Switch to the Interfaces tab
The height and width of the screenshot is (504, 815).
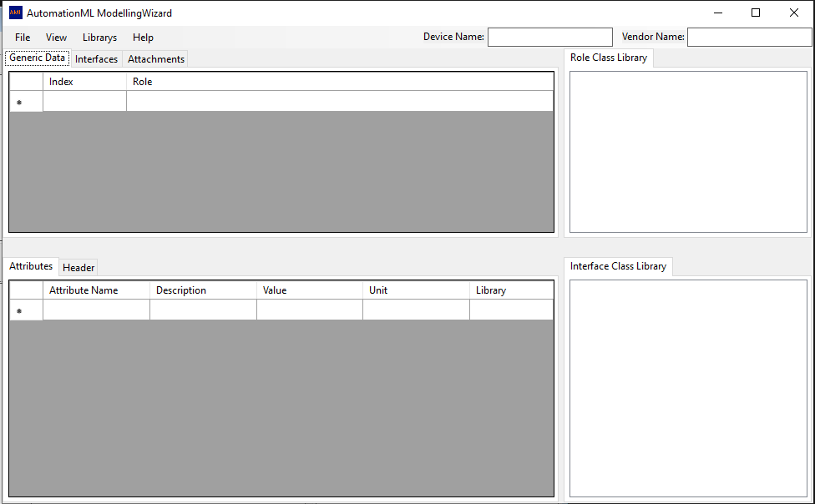coord(96,59)
